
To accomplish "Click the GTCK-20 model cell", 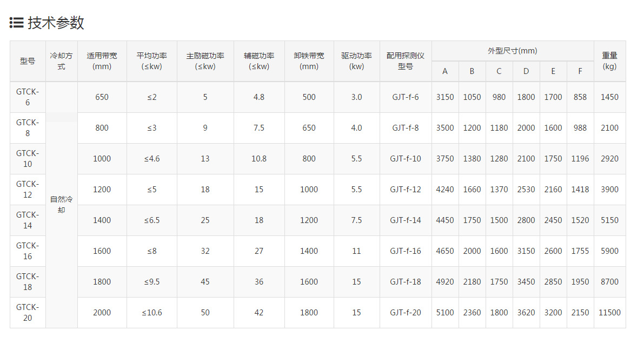I will [x=28, y=313].
